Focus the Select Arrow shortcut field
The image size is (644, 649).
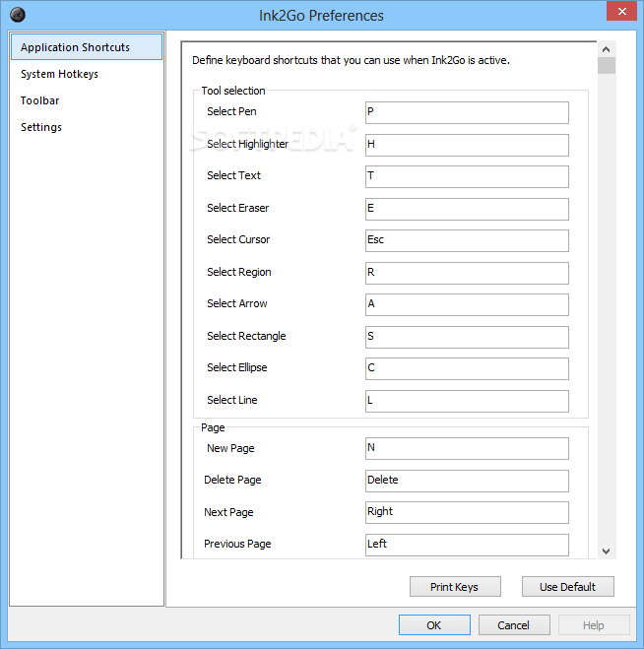click(x=467, y=304)
